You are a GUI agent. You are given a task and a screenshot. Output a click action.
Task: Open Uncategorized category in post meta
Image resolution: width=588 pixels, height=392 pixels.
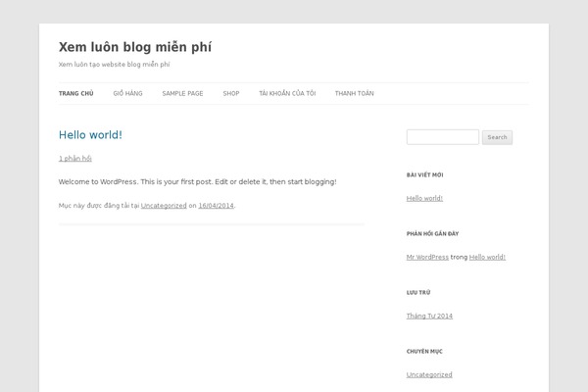(164, 206)
